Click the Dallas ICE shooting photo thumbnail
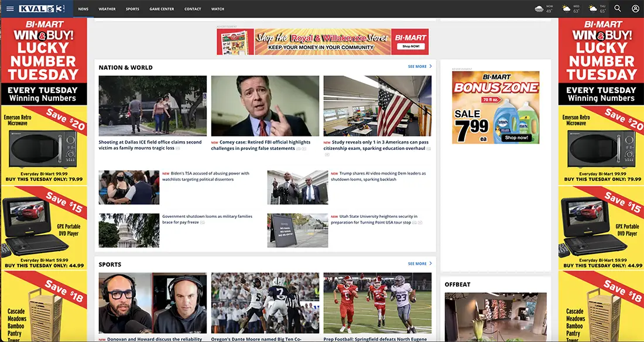Screen dimensions: 644x342 point(153,105)
